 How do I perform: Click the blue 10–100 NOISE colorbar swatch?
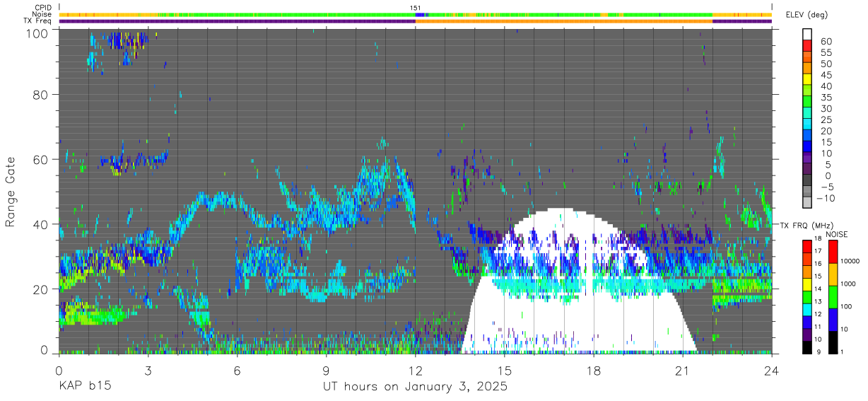pyautogui.click(x=833, y=319)
